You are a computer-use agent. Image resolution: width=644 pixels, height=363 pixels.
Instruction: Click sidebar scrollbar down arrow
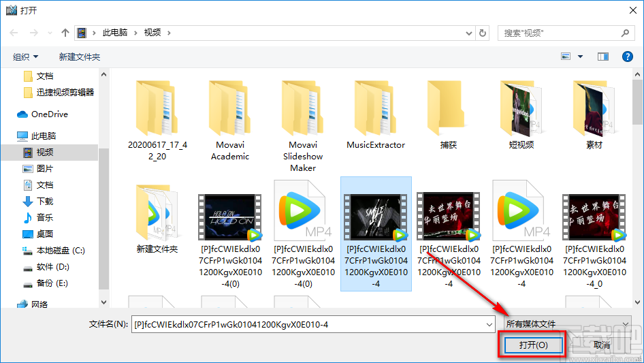tap(103, 302)
